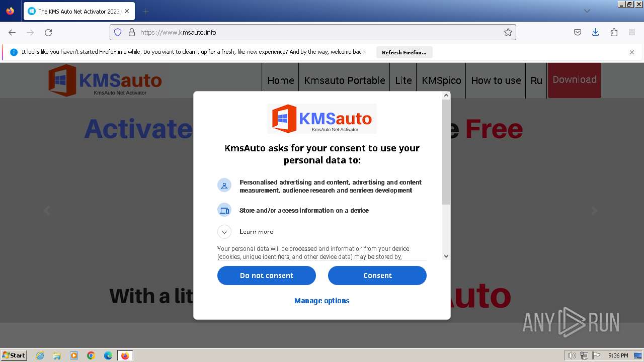Open the KMSpico menu item
Screen dimensions: 644x362
click(441, 80)
